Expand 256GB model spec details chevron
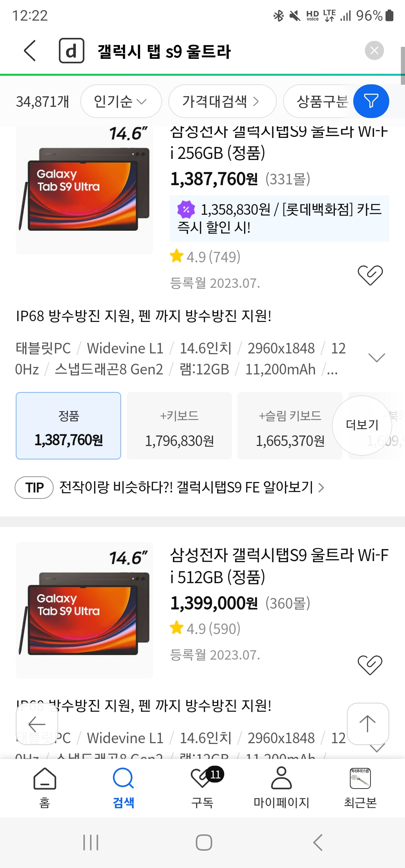Screen dimensions: 405x868 click(x=376, y=358)
